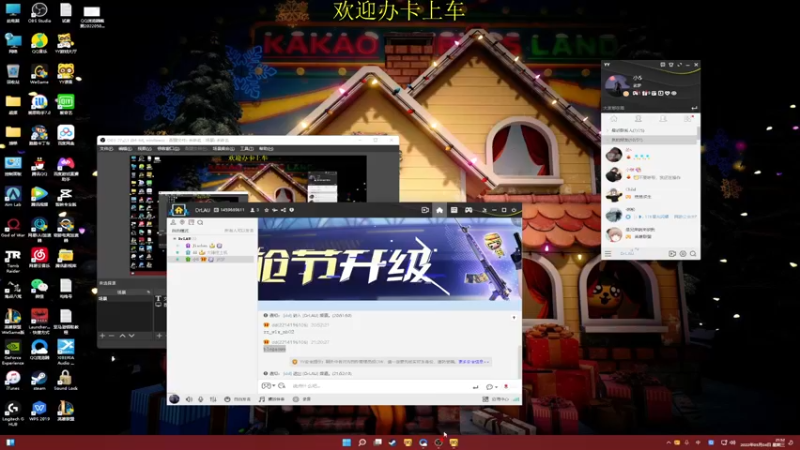This screenshot has height=450, width=800.
Task: Remove scene with minus button in OBS scenes panel
Action: (111, 336)
